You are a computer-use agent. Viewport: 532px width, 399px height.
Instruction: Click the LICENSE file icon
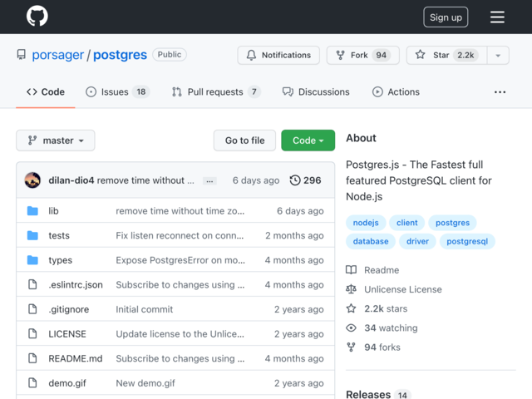coord(32,333)
